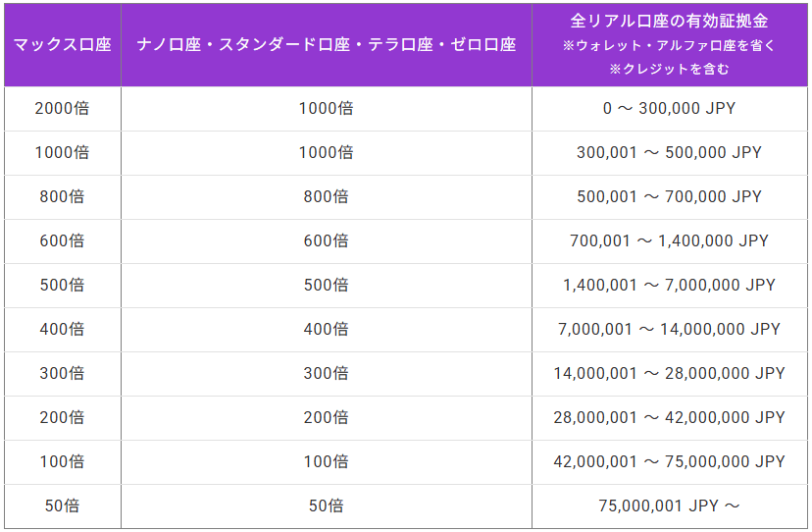Screen dimensions: 812x532
Task: Select the 2000倍 leverage cell
Action: [62, 108]
